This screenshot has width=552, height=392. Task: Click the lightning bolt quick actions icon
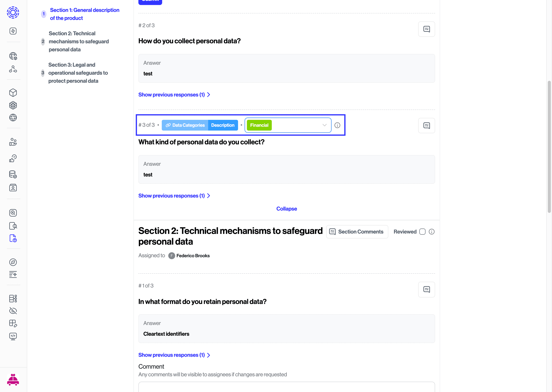click(13, 31)
